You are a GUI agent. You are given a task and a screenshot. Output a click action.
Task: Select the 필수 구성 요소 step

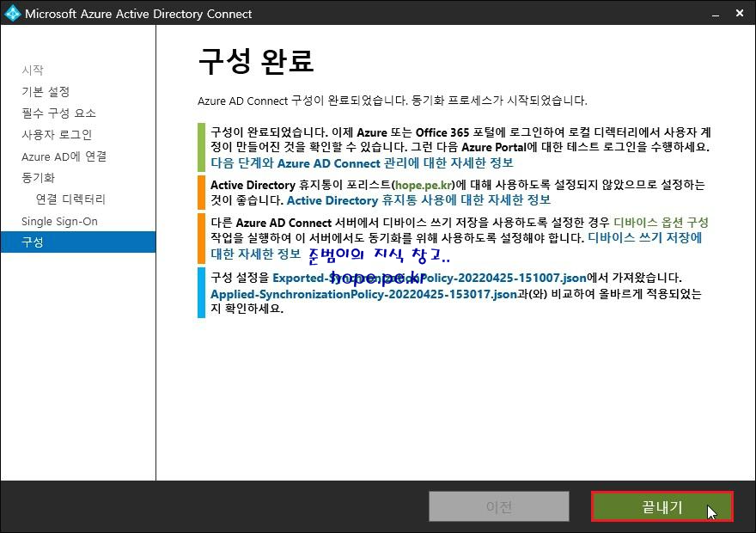pos(58,113)
